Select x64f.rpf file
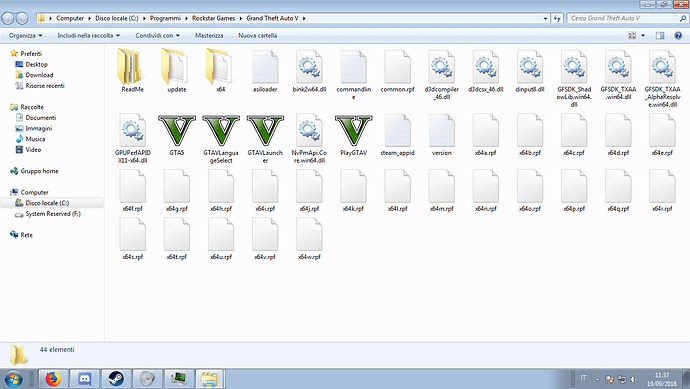This screenshot has height=389, width=690. (132, 190)
